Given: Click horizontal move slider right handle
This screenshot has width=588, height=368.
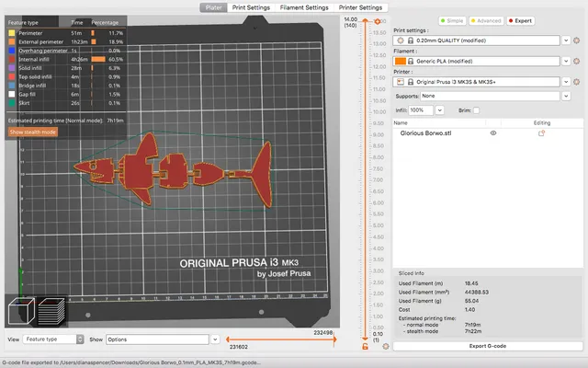Looking at the screenshot, I should [334, 339].
